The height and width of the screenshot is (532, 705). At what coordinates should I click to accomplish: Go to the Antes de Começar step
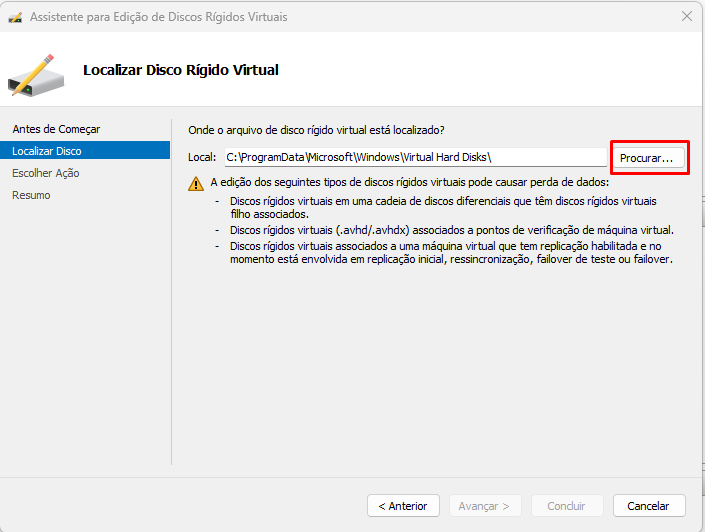tap(56, 129)
